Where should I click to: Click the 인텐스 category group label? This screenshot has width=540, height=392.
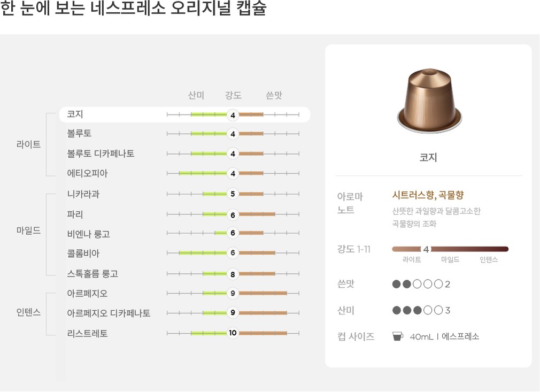28,313
